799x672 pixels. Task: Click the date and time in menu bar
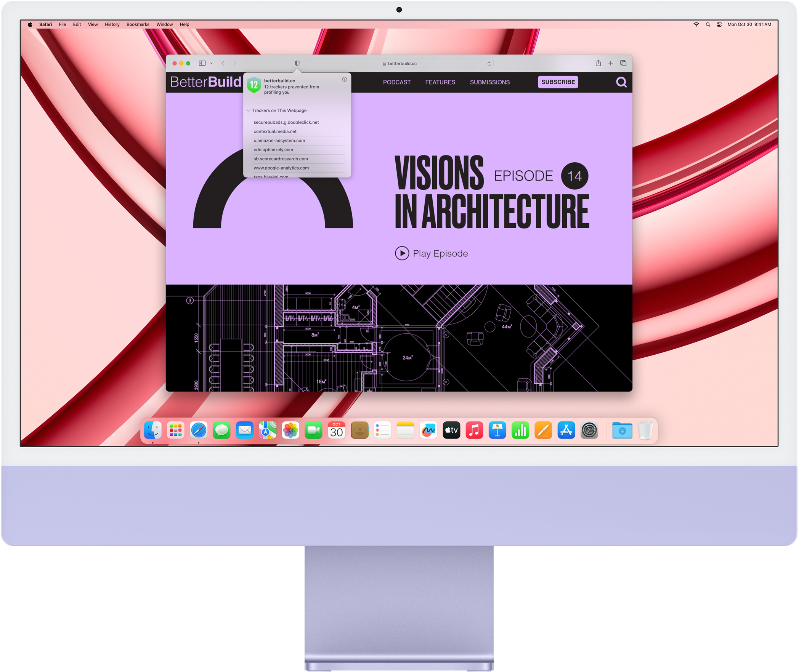point(749,24)
